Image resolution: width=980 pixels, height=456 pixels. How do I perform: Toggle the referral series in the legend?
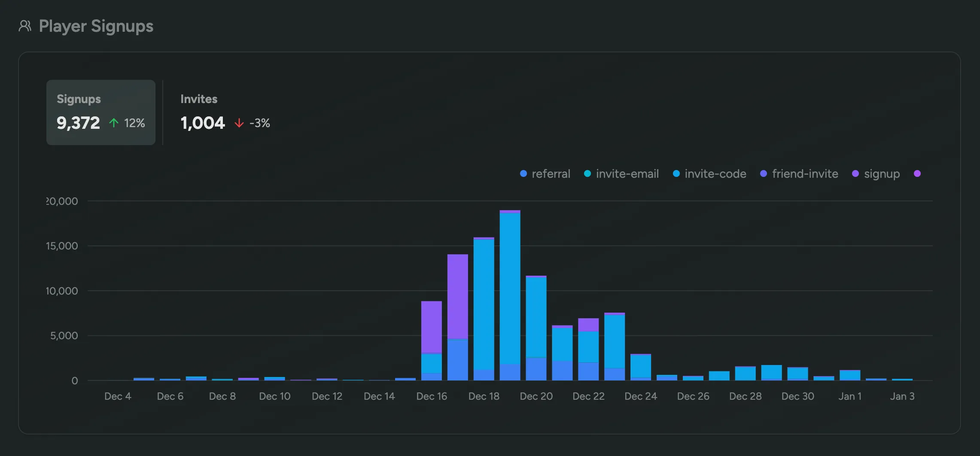[x=551, y=174]
